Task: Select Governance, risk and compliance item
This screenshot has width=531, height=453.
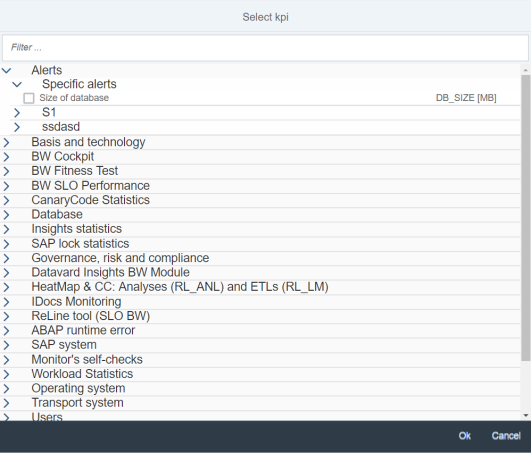Action: coord(120,258)
